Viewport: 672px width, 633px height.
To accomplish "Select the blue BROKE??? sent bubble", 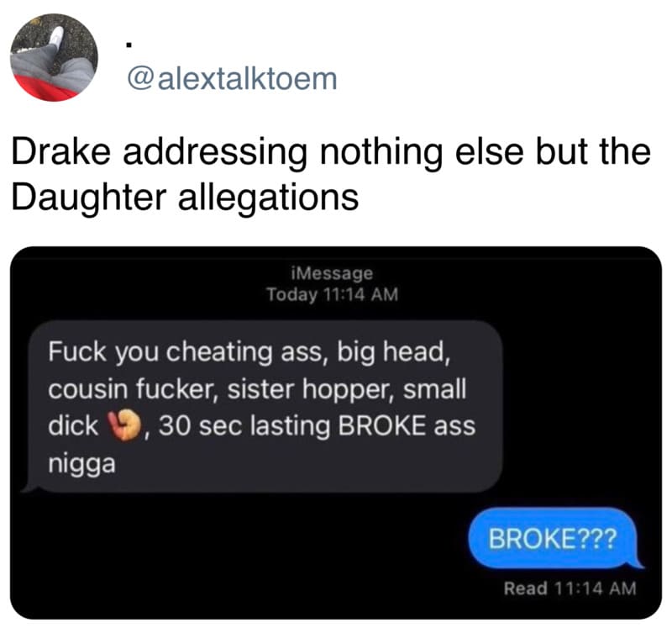I will pyautogui.click(x=553, y=538).
